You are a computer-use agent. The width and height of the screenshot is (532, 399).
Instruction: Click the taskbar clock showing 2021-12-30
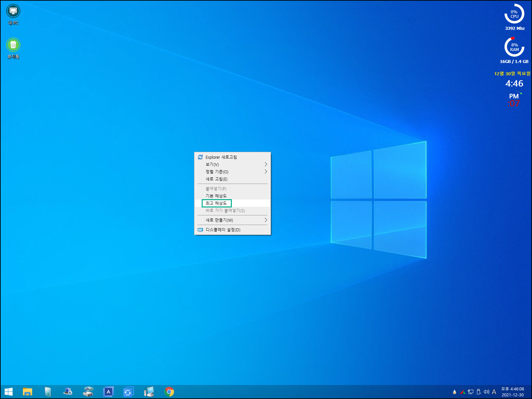point(512,392)
